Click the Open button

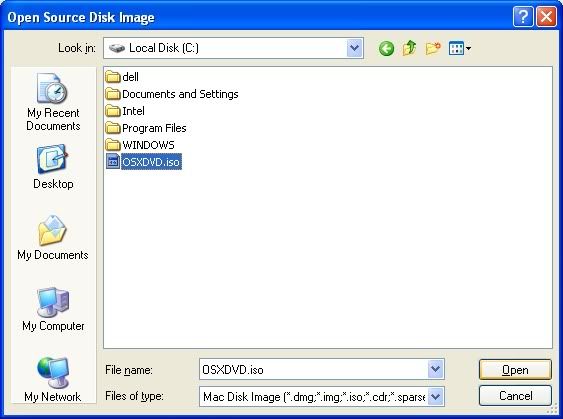click(515, 370)
